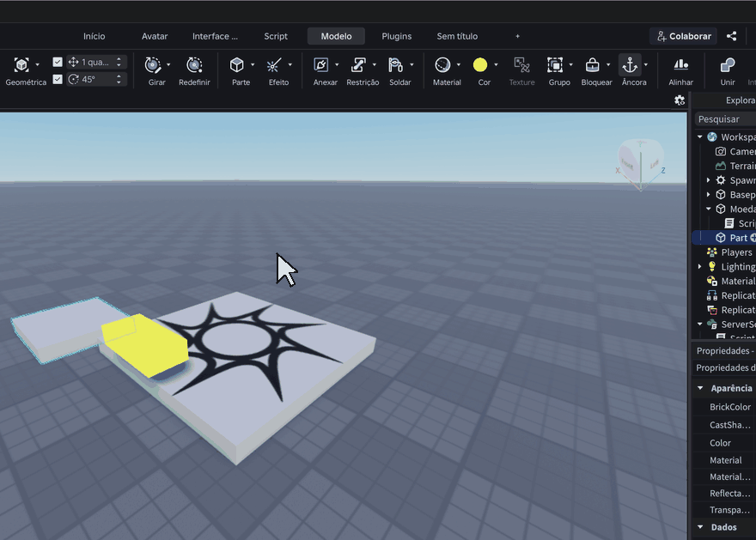
Task: Open the viewport settings gear
Action: [x=680, y=100]
